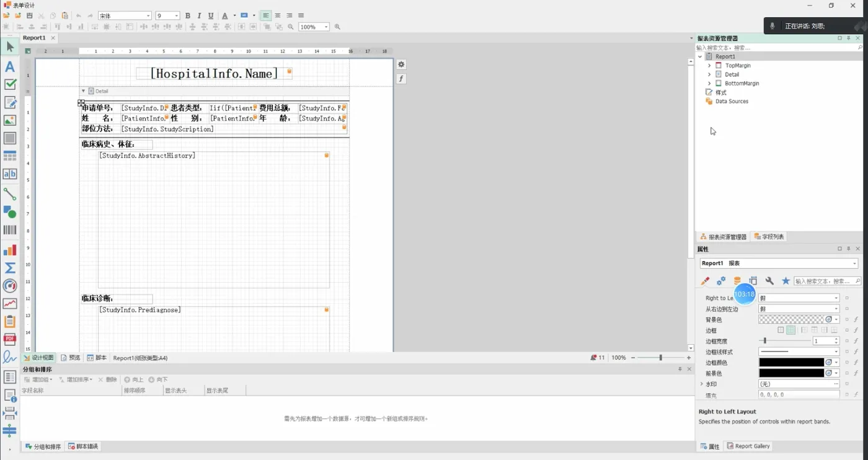Toggle Underline formatting
Screen dimensions: 868x460
point(211,15)
